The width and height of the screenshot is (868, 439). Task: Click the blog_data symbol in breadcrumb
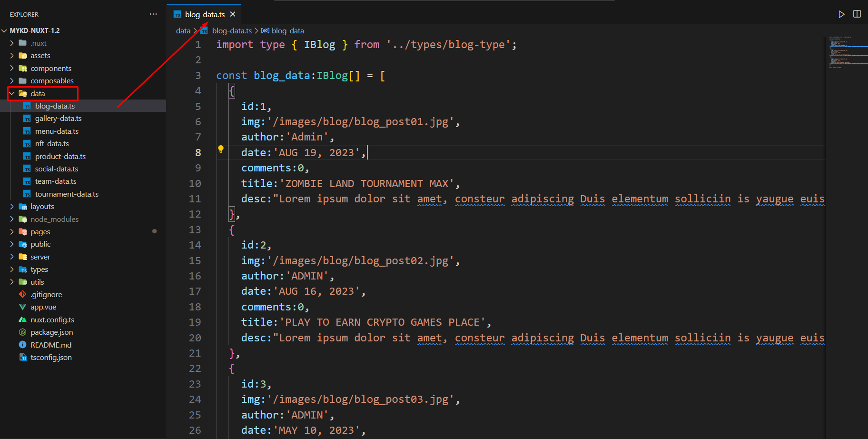click(287, 31)
